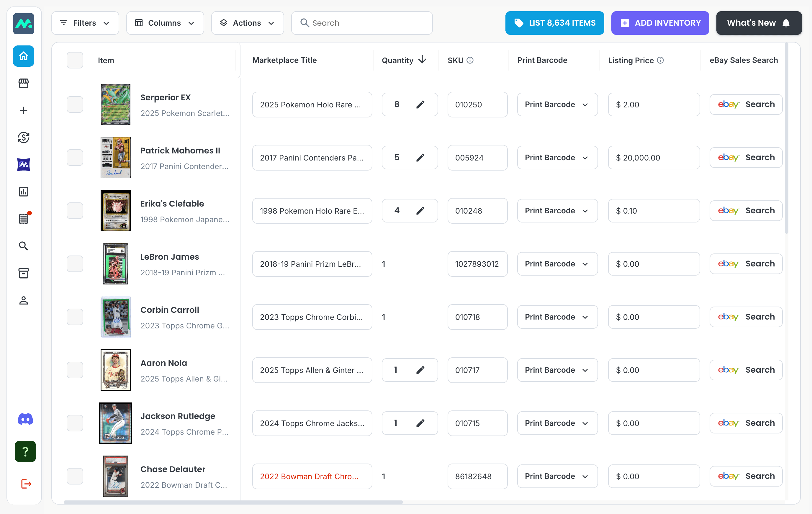Click eBay Search for Serperior EX

coord(746,104)
